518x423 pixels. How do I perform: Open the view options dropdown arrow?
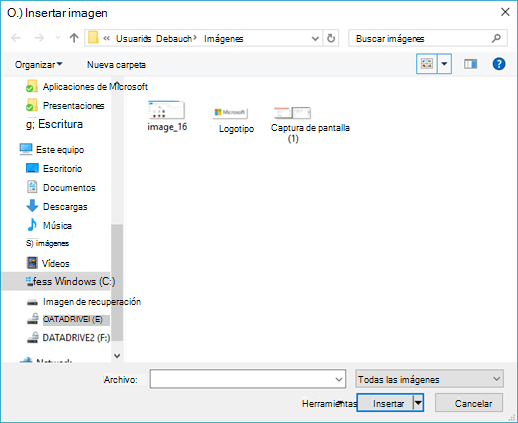click(x=444, y=63)
